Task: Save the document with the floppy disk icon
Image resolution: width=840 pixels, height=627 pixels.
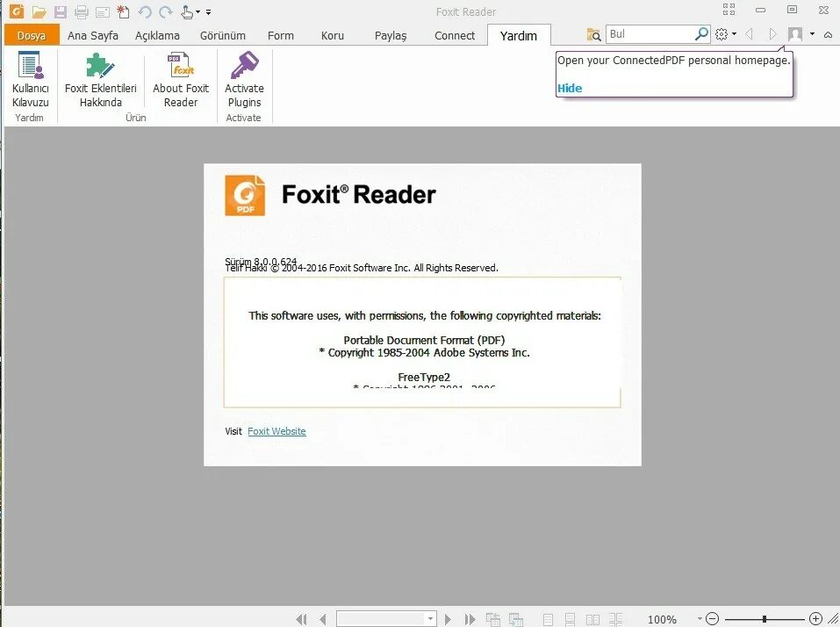Action: (61, 11)
